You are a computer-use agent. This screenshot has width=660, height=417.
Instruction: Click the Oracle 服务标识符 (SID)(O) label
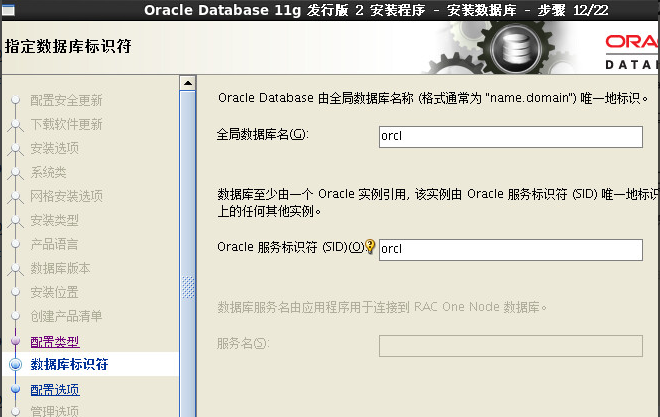[290, 247]
